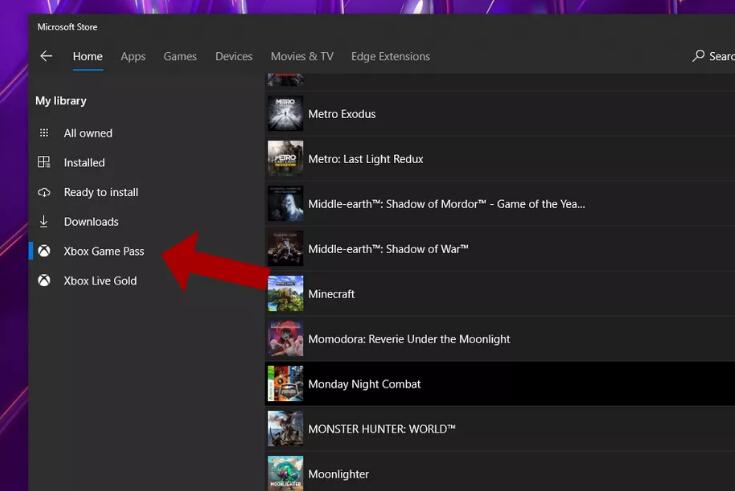Click the Minecraft cover thumbnail

pos(285,294)
